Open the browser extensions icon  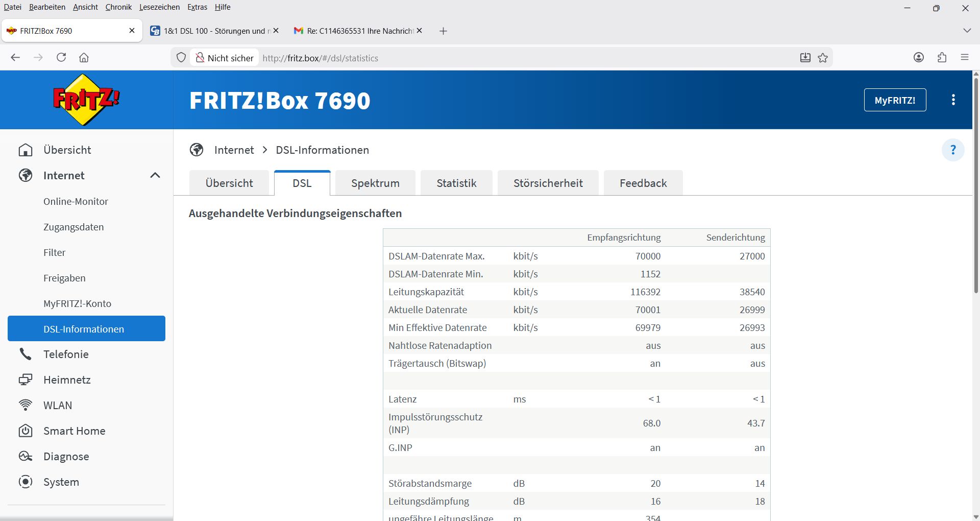coord(942,58)
